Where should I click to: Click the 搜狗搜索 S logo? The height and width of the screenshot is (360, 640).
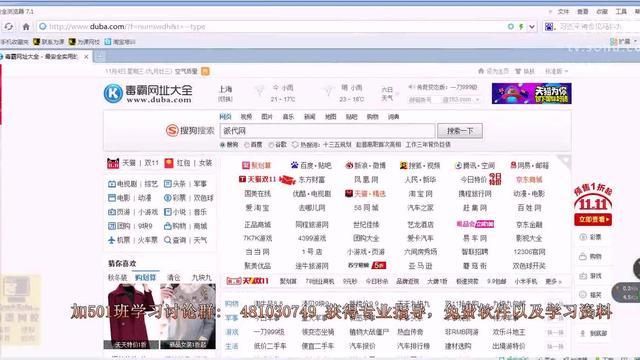172,131
